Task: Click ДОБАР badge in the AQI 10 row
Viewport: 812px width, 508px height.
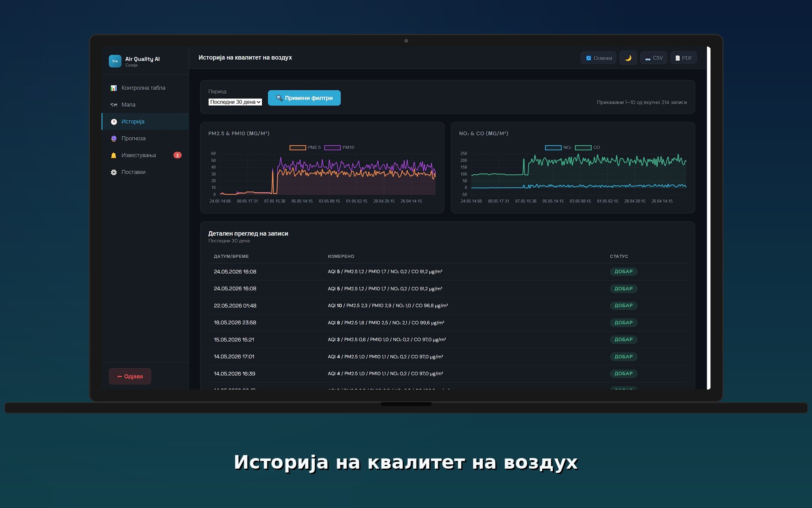Action: [x=623, y=306]
